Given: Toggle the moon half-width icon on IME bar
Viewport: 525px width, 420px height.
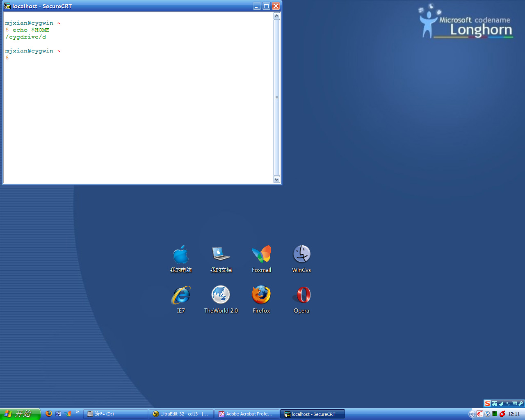Looking at the screenshot, I should (501, 404).
